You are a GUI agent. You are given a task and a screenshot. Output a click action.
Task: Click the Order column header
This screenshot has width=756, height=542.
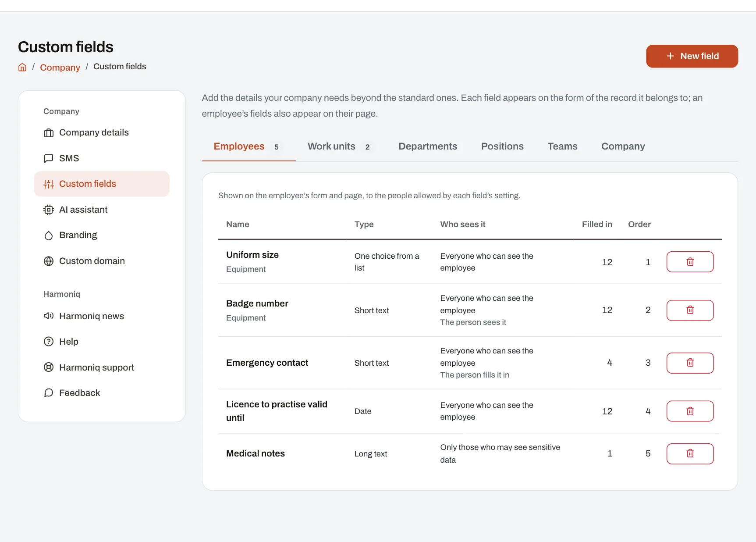(639, 224)
